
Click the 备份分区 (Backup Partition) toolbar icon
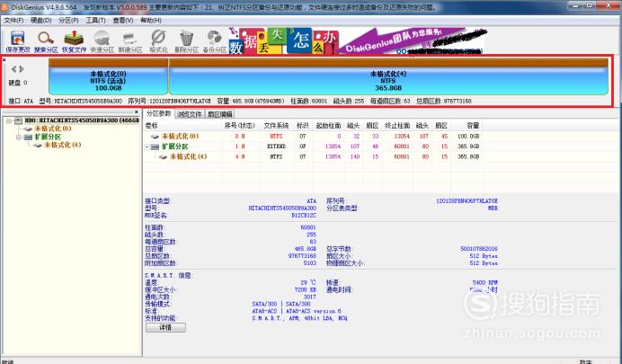pyautogui.click(x=215, y=41)
